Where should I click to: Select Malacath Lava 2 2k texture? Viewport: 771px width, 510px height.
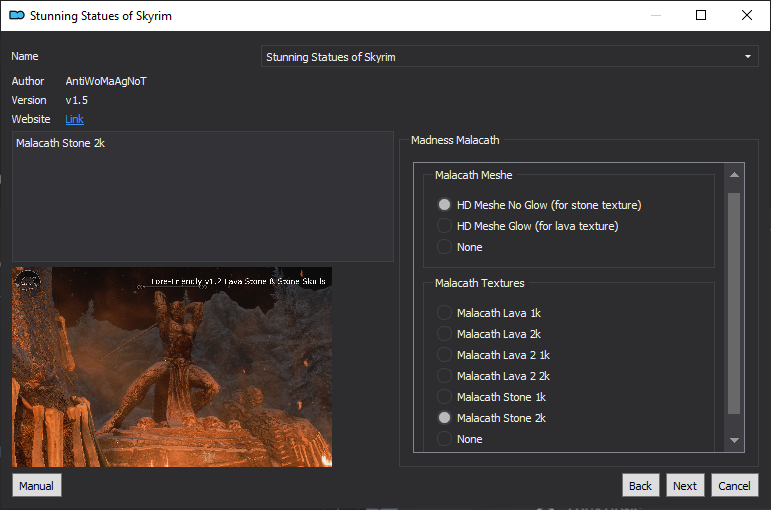click(493, 376)
